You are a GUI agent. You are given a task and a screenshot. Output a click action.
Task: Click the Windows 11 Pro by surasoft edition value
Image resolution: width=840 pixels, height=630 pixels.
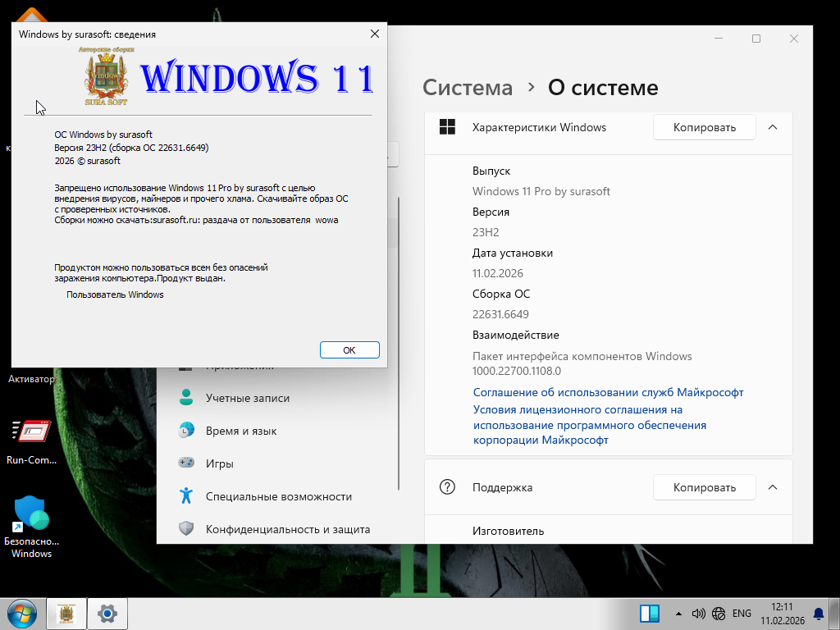tap(541, 191)
